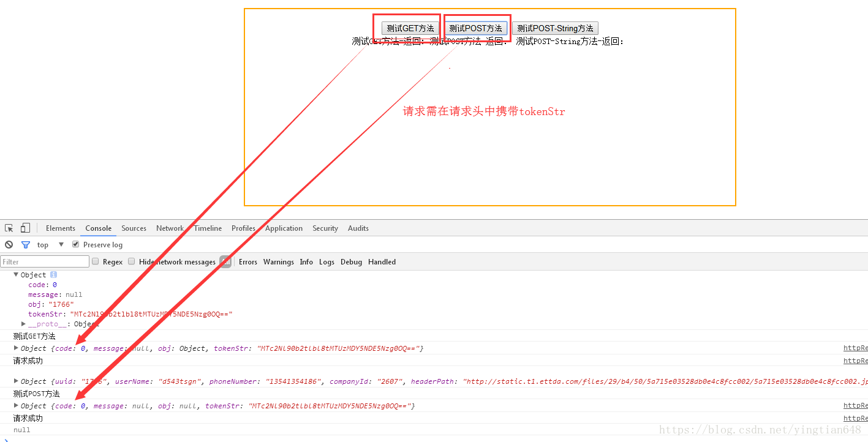Uncheck the Preserve log checkbox
Viewport: 868px width, 442px height.
pyautogui.click(x=76, y=244)
